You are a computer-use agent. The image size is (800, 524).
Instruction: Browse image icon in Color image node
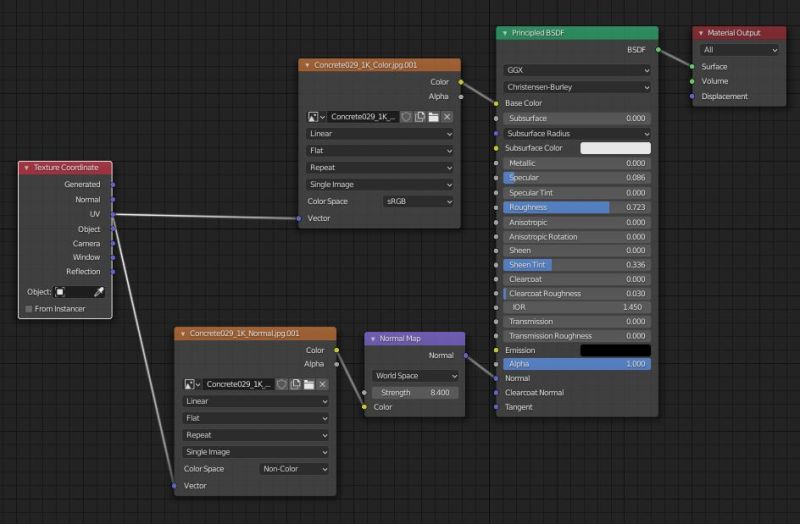coord(316,117)
